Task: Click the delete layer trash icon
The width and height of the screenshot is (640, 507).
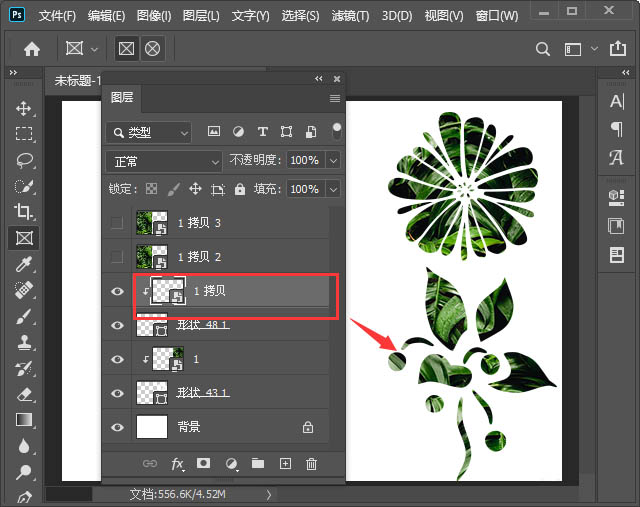Action: (x=311, y=464)
